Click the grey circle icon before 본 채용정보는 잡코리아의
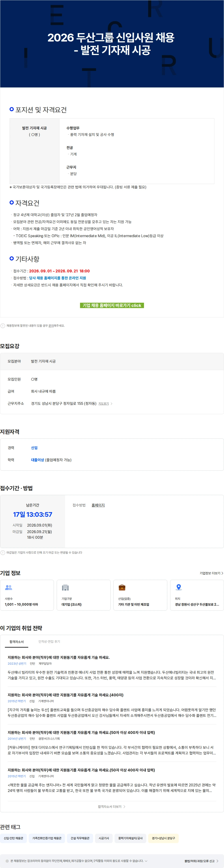 [7, 861]
